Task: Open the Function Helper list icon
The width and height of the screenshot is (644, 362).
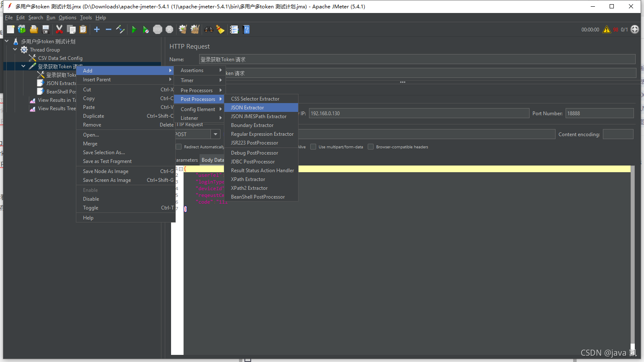Action: pos(234,29)
